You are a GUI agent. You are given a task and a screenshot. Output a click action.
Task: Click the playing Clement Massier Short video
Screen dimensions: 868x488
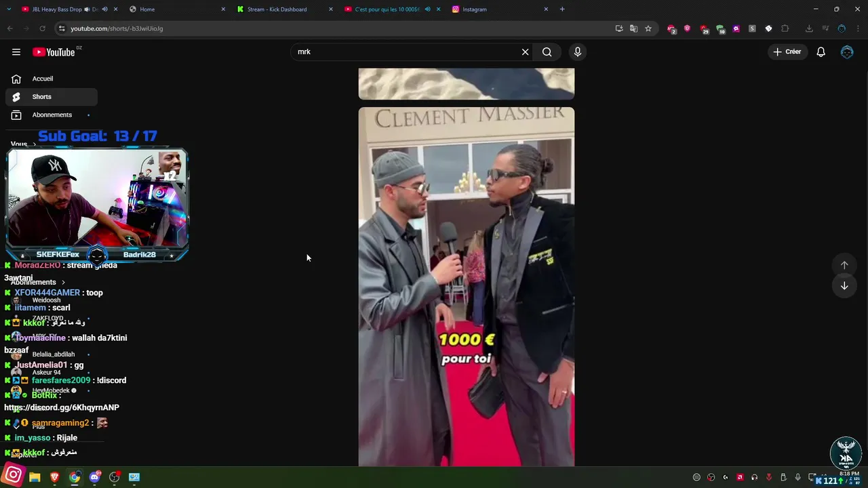[x=467, y=287]
